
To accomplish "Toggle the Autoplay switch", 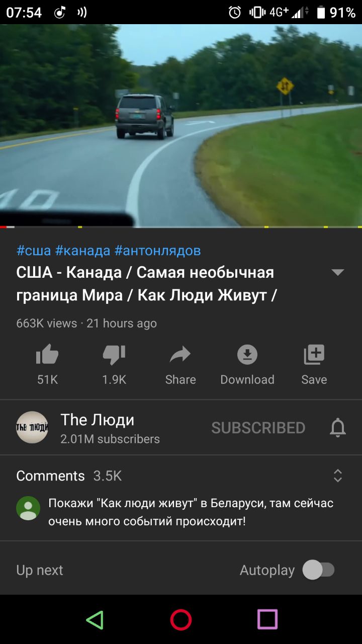I will pyautogui.click(x=318, y=570).
